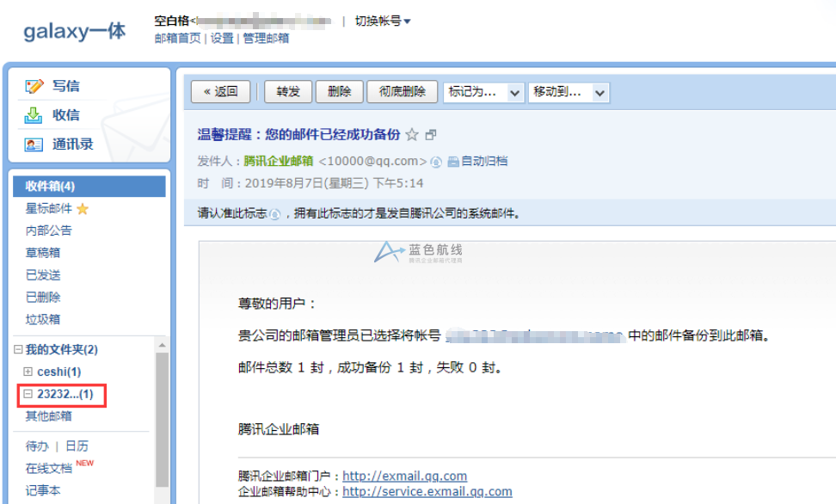Select the 23232...(1) folder

click(x=65, y=394)
